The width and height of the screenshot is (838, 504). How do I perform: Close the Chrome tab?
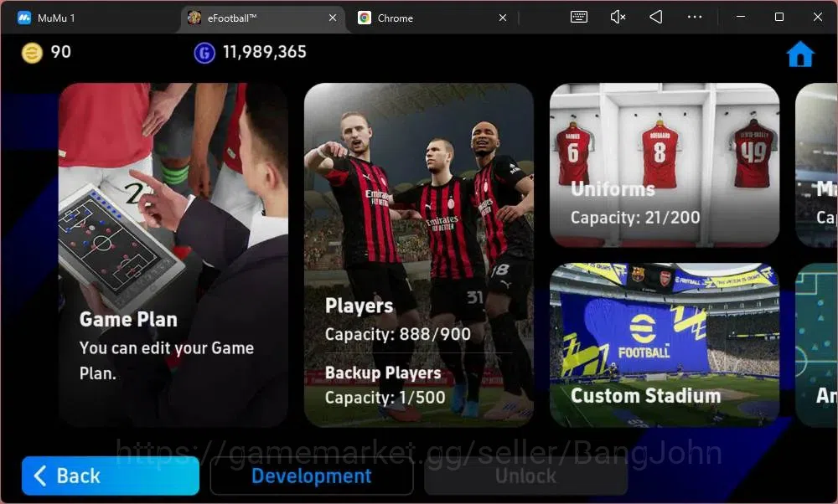[502, 18]
